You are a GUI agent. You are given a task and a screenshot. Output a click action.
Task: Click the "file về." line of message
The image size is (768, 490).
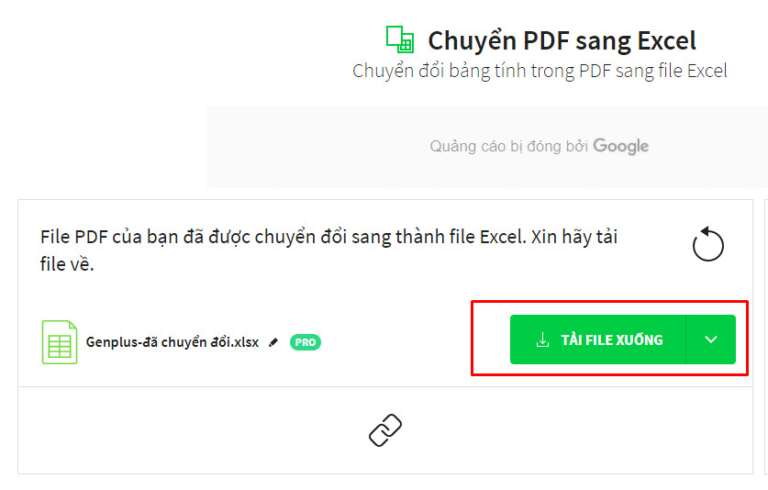click(x=67, y=264)
